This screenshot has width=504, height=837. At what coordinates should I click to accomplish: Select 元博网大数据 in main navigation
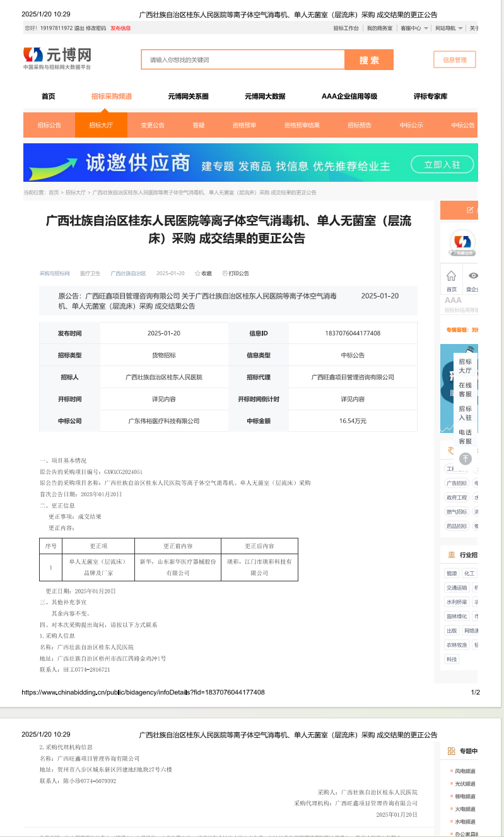click(265, 97)
